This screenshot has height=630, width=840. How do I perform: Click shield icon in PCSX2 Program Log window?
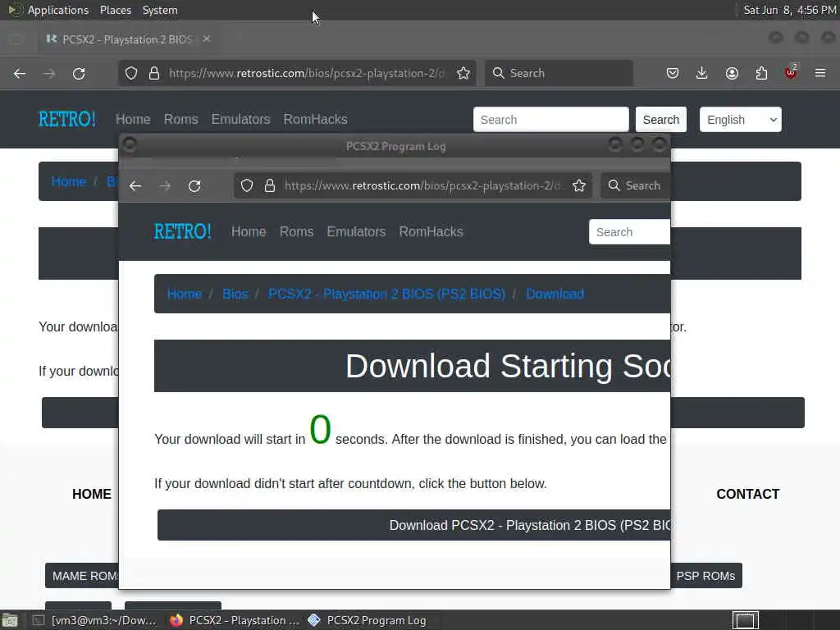coord(247,186)
